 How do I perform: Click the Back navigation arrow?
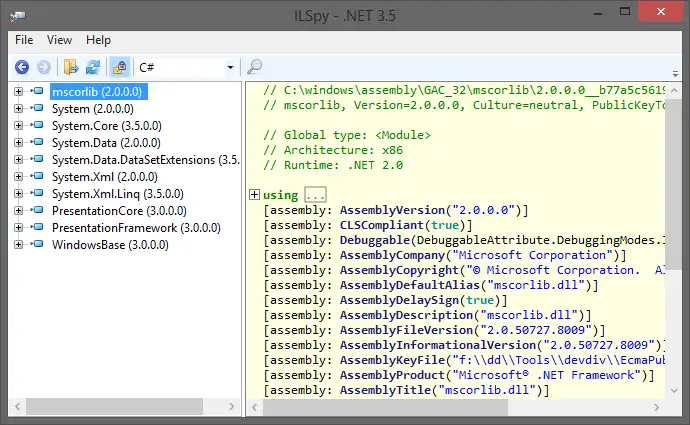(x=22, y=67)
